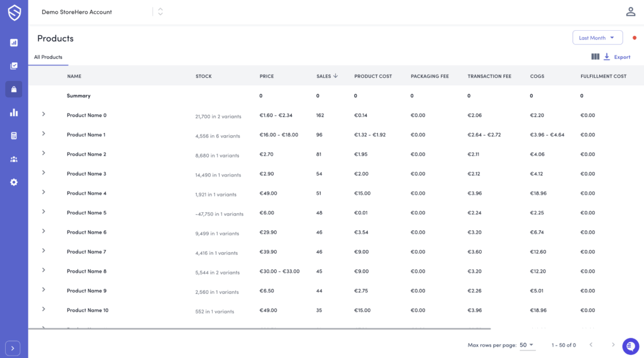This screenshot has width=644, height=358.
Task: Open the dashboard chart icon in sidebar
Action: tap(14, 43)
